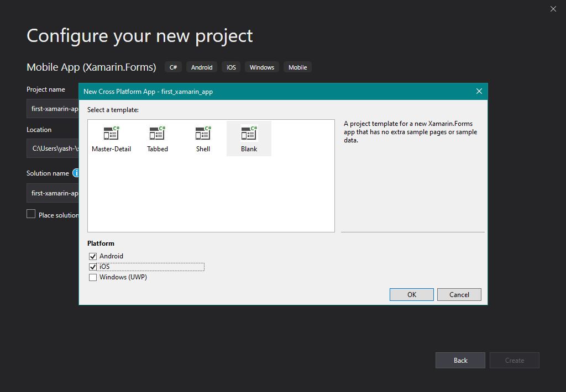566x392 pixels.
Task: Uncheck the Android platform checkbox
Action: click(93, 256)
